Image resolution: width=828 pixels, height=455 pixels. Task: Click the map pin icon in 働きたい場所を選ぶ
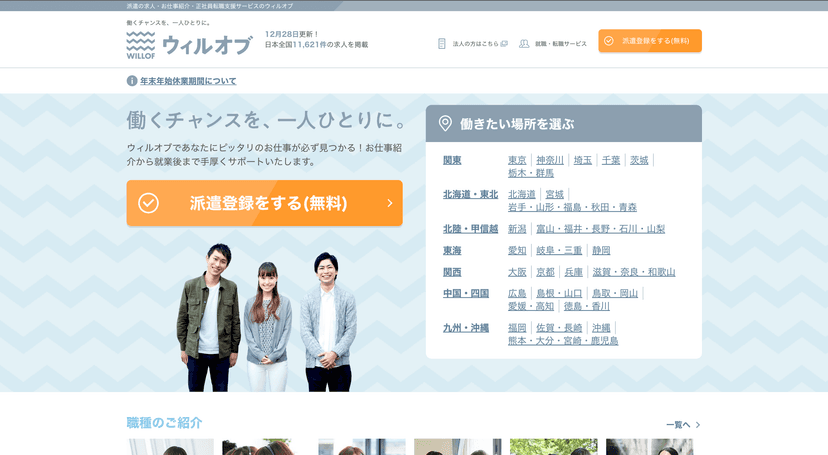click(445, 124)
